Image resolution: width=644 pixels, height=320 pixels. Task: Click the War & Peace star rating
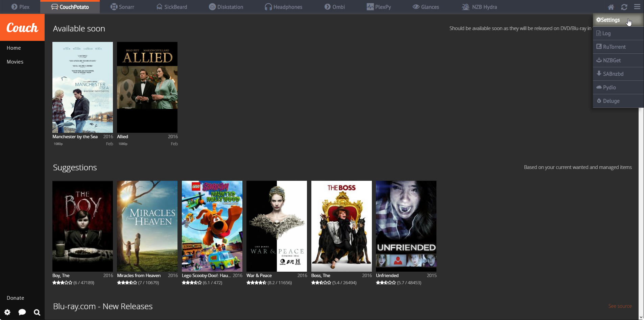(x=256, y=283)
